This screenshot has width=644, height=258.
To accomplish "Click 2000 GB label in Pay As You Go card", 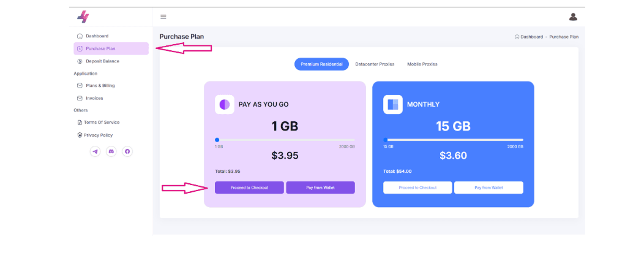I will click(x=347, y=147).
